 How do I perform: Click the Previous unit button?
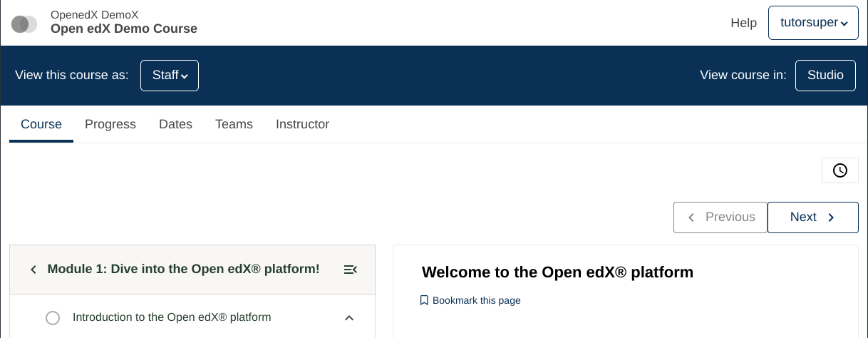720,217
